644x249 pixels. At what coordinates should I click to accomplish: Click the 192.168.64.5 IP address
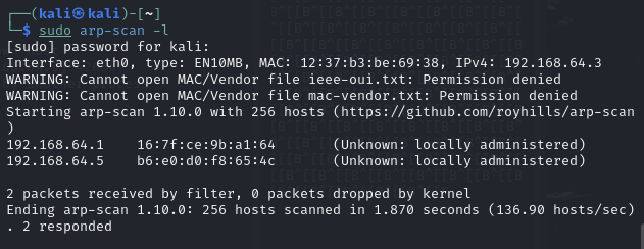(x=55, y=161)
